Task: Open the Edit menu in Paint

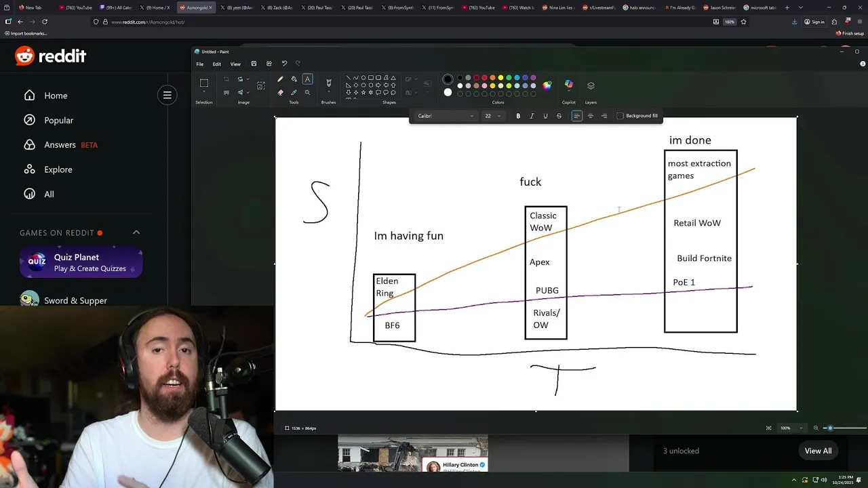Action: [217, 64]
